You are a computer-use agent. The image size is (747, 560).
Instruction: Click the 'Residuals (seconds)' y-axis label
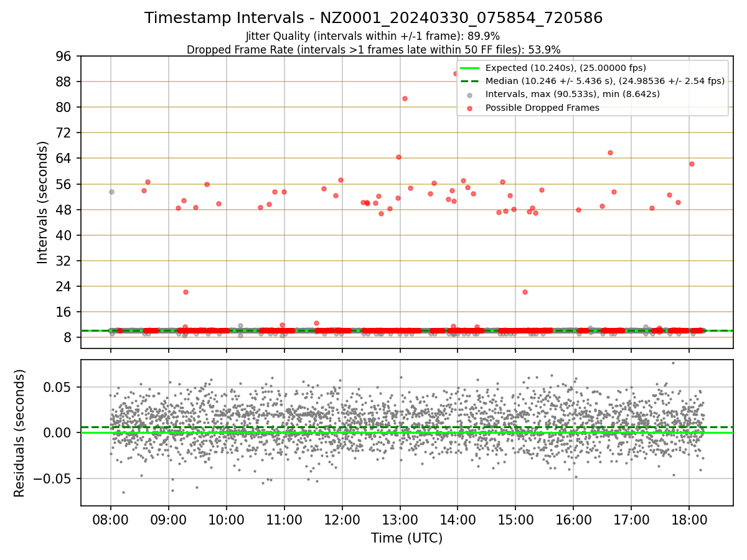coord(19,433)
